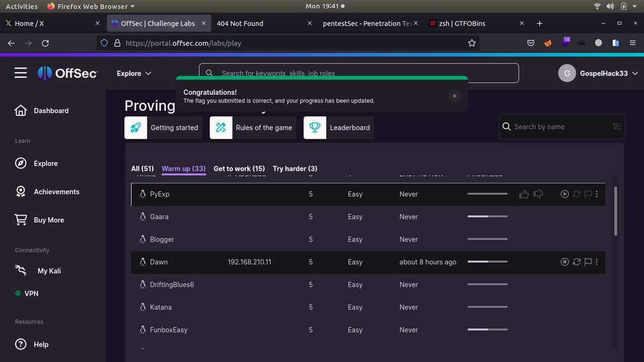Open Achievements in the sidebar
Image resolution: width=644 pixels, height=362 pixels.
tap(47, 191)
